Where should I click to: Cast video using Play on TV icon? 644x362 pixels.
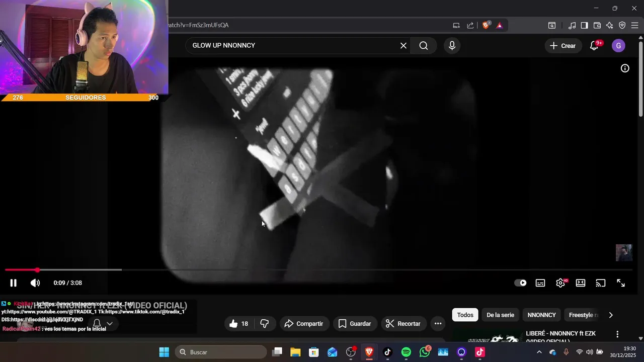point(601,283)
